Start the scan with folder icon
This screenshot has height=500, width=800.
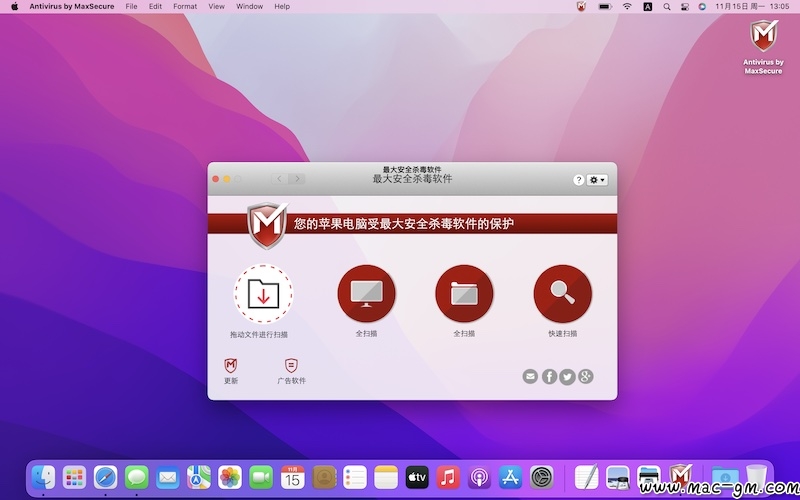tap(464, 293)
